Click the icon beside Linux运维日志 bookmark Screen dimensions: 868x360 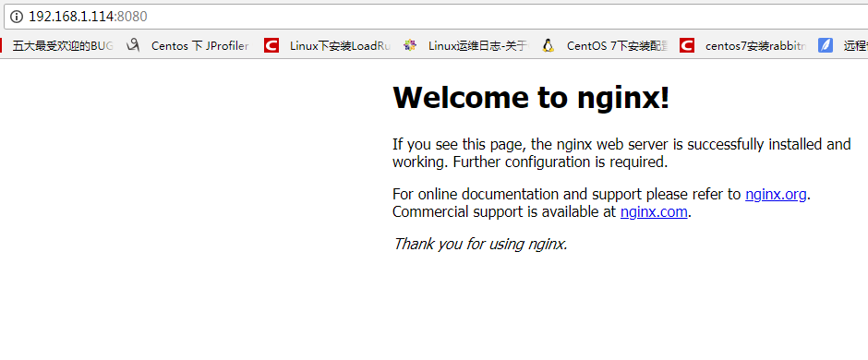[x=410, y=45]
